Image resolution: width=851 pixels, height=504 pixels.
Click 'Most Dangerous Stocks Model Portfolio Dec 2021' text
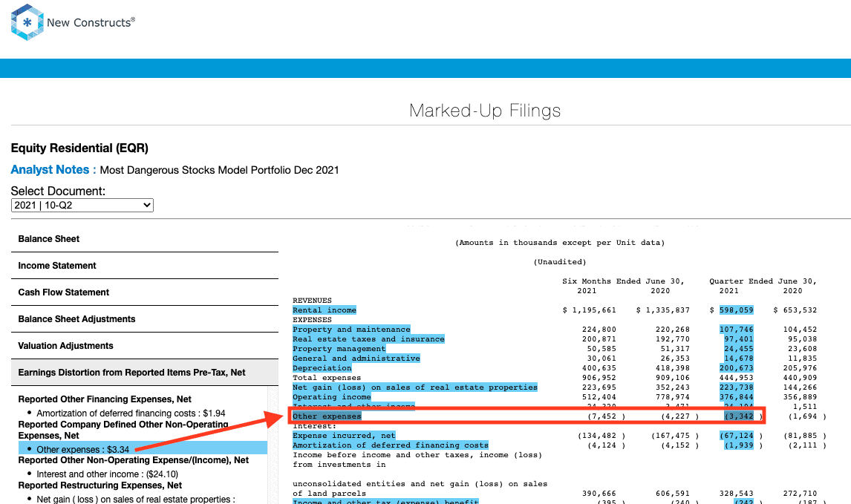pyautogui.click(x=219, y=170)
